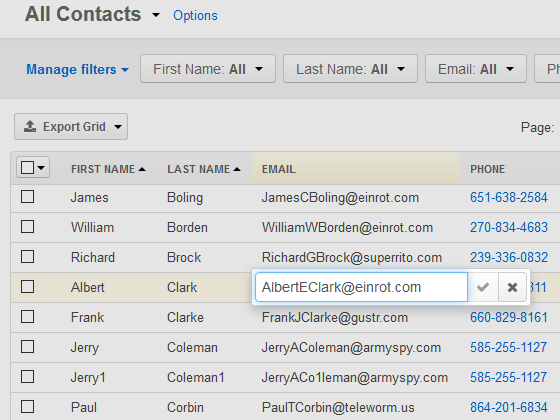Check the James Boling row checkbox
The image size is (560, 420).
pos(28,197)
